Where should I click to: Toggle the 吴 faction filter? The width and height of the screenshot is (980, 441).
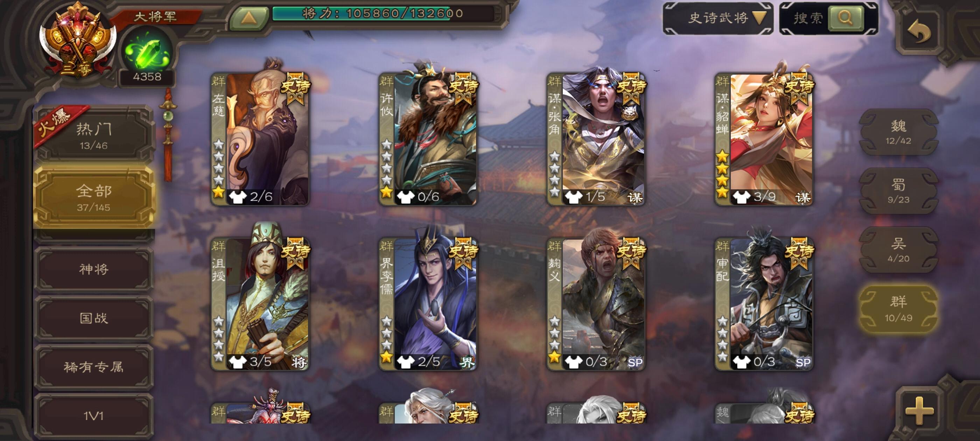click(x=898, y=250)
